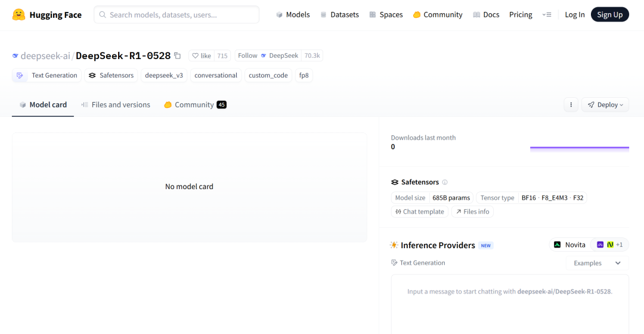Image resolution: width=644 pixels, height=334 pixels.
Task: Copy the model name to clipboard
Action: [177, 55]
